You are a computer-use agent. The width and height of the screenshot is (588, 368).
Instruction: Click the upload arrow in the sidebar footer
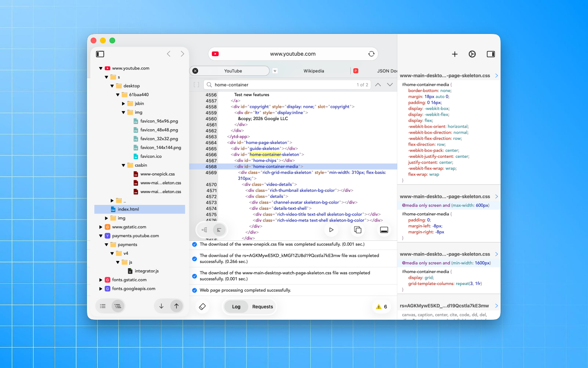(176, 306)
